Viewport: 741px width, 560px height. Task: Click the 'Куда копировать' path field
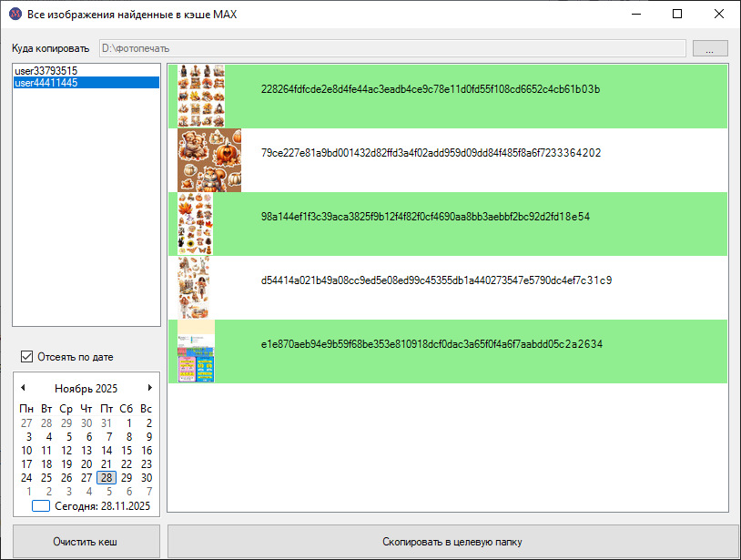point(391,49)
